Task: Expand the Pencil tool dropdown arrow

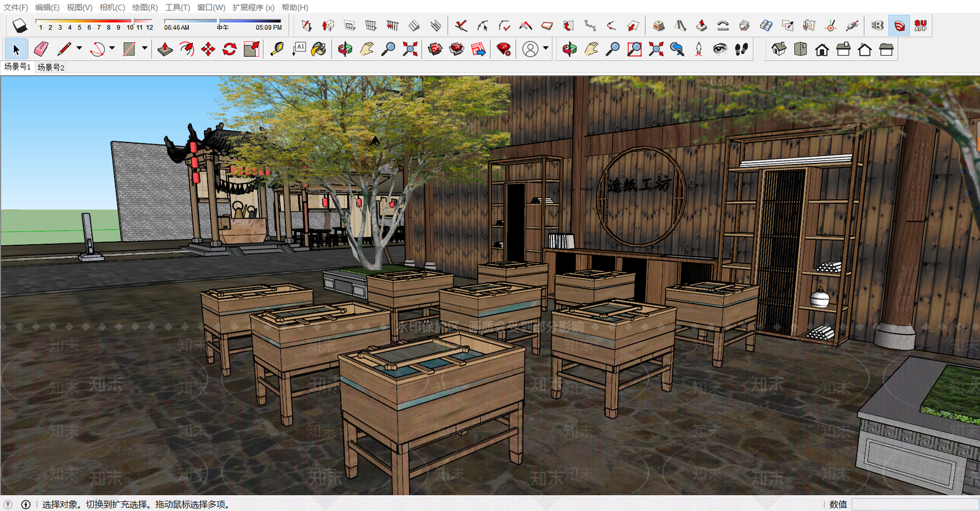Action: [x=79, y=48]
